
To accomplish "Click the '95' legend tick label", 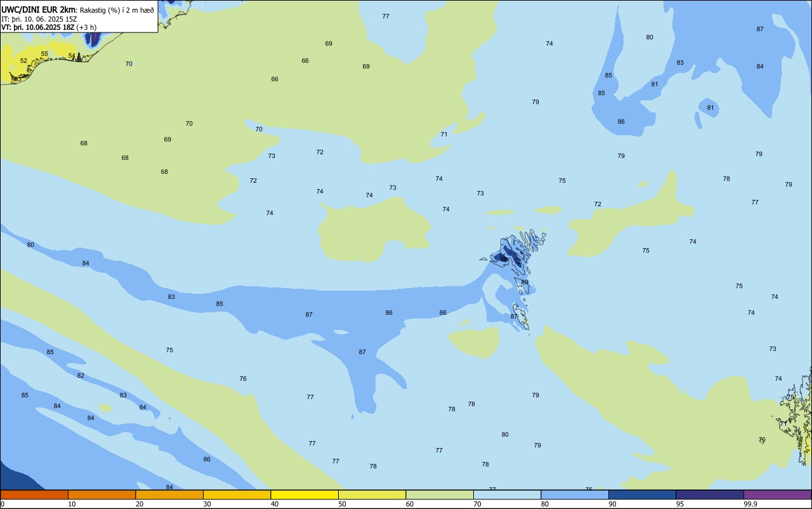I will coord(680,504).
